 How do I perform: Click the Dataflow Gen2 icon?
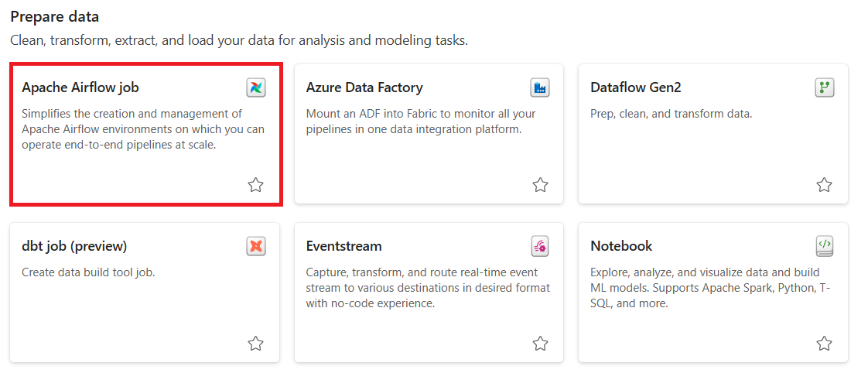(x=824, y=87)
